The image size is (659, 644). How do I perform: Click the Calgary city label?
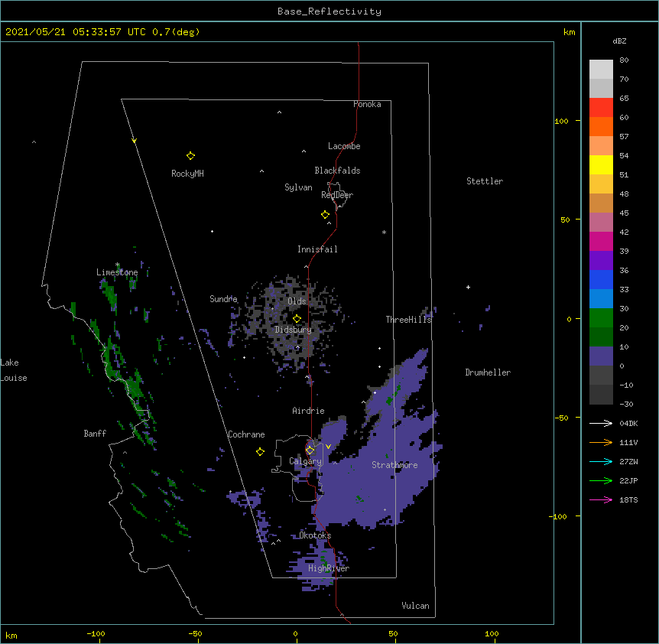[305, 461]
